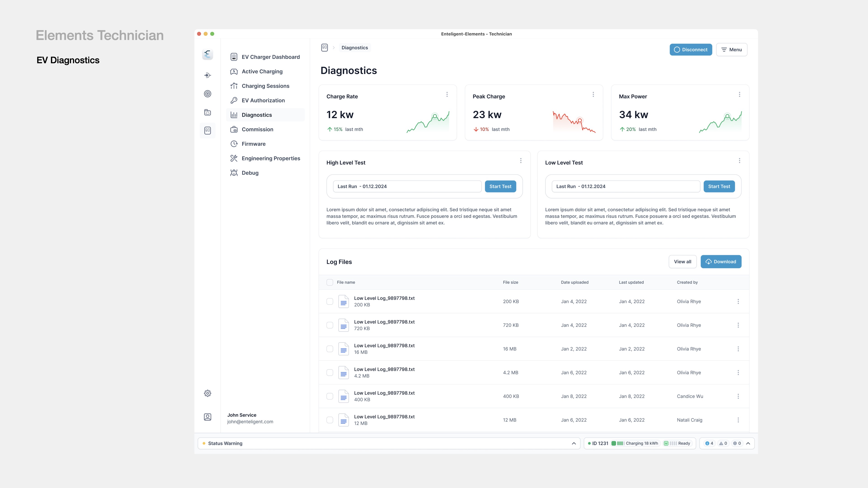Click the connector node icon in left rail

pyautogui.click(x=208, y=75)
